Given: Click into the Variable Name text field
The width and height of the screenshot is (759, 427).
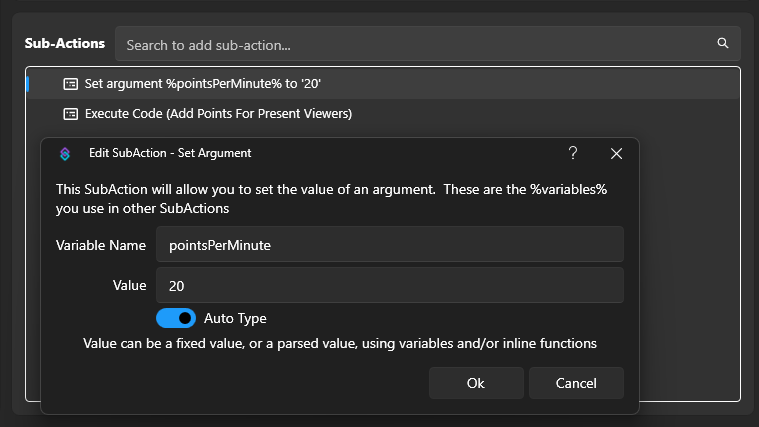Looking at the screenshot, I should (x=389, y=245).
